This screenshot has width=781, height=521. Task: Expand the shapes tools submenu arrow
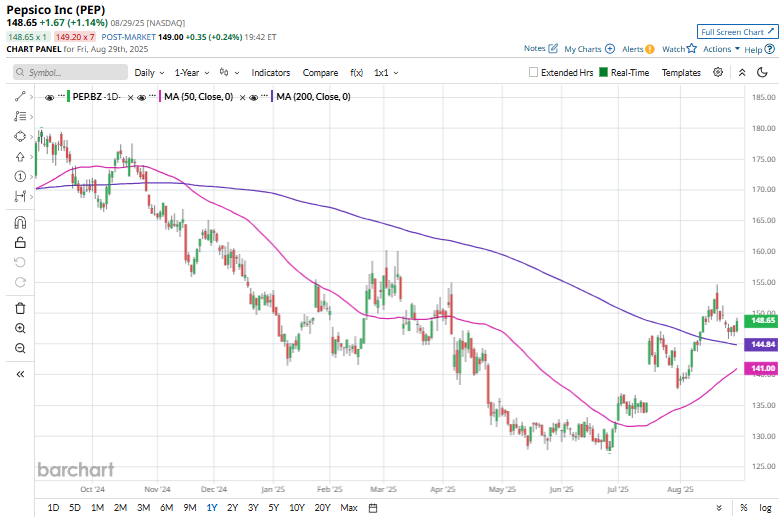pyautogui.click(x=31, y=136)
